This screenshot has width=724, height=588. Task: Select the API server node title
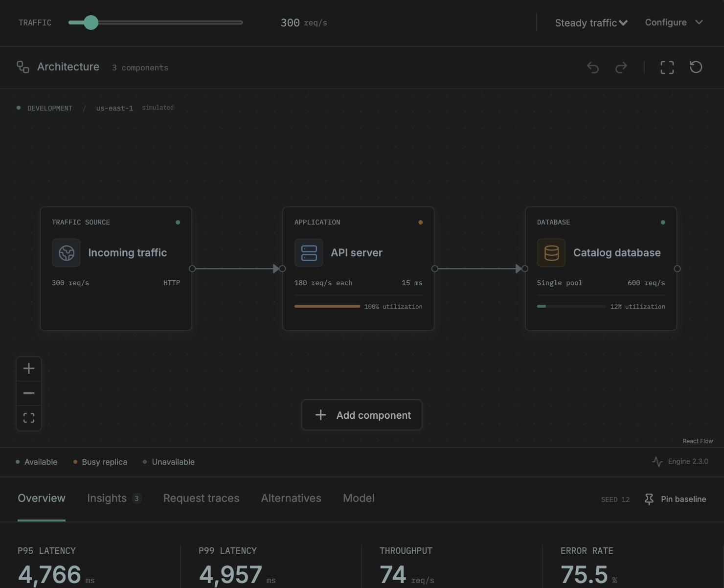pos(357,252)
